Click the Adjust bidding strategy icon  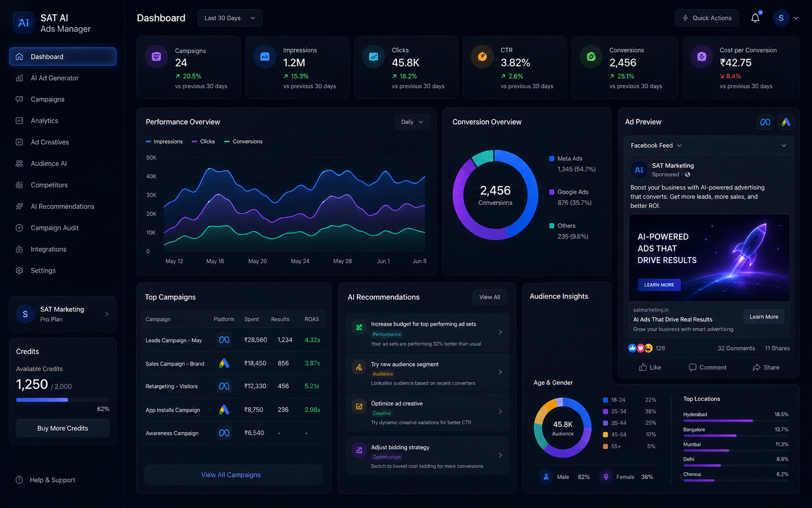point(359,450)
